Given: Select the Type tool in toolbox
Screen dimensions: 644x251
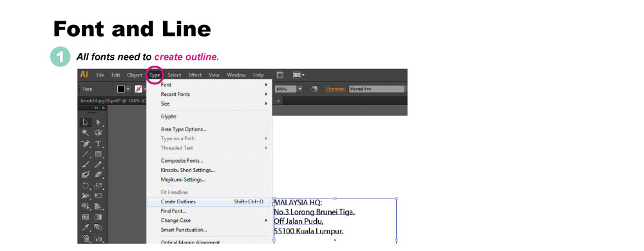Looking at the screenshot, I should [99, 144].
